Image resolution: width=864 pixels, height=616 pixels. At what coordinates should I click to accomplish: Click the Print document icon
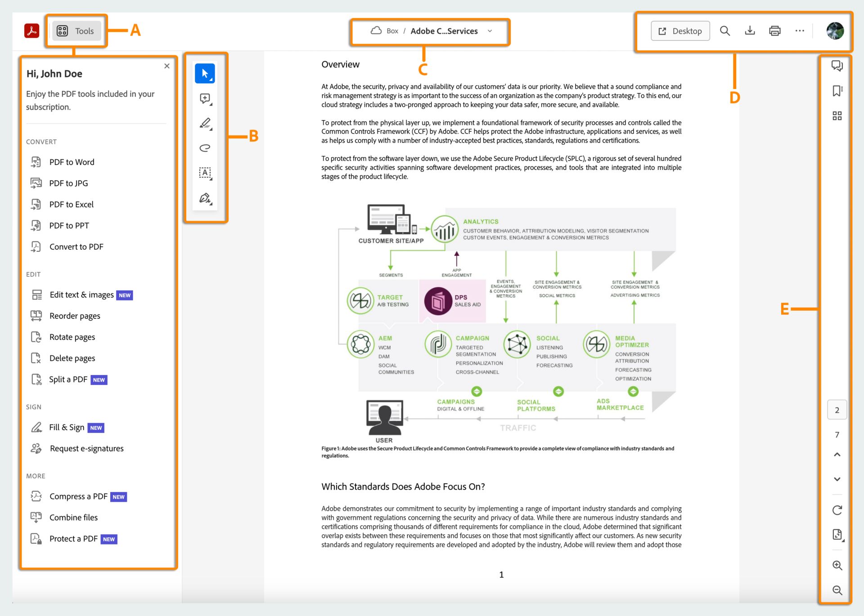(774, 31)
